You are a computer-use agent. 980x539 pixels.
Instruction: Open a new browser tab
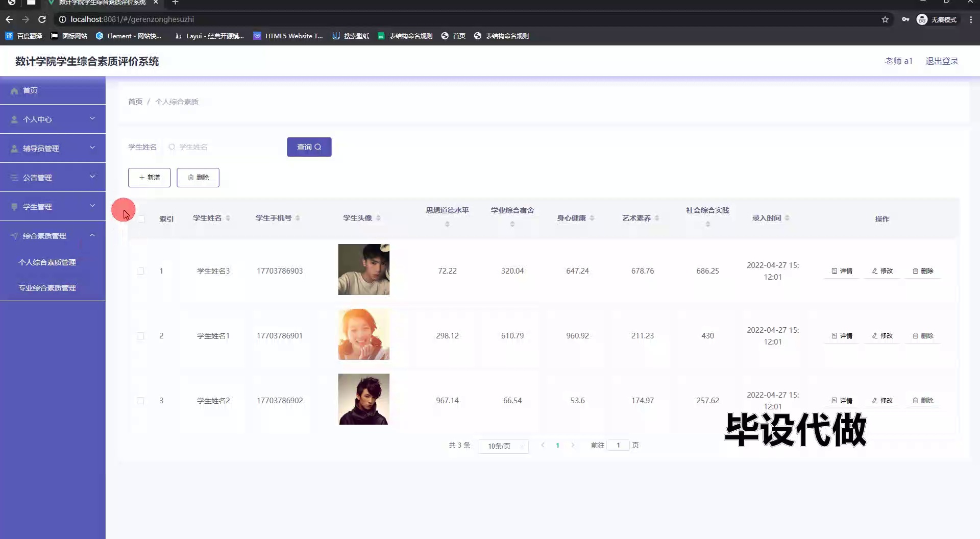pyautogui.click(x=175, y=3)
